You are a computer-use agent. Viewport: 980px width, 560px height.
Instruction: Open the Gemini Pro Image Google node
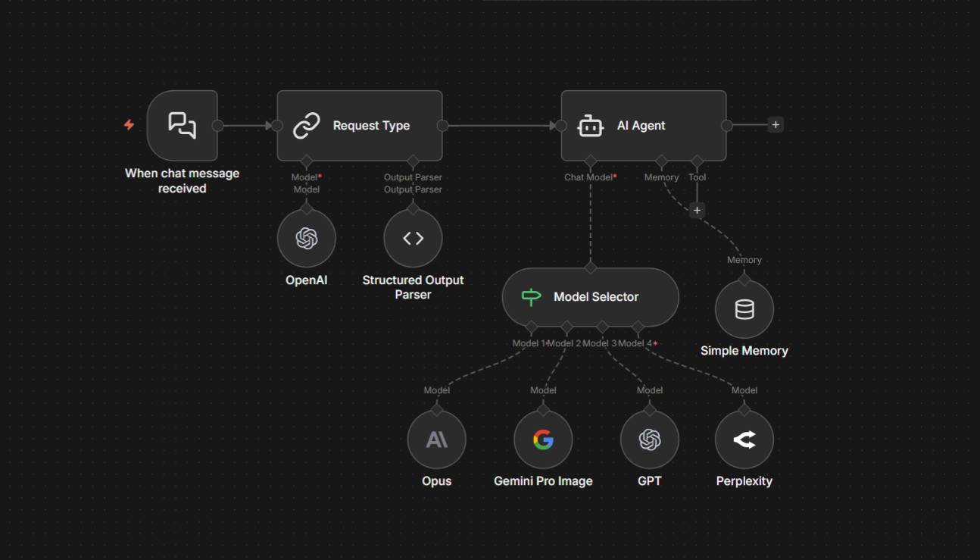point(543,440)
